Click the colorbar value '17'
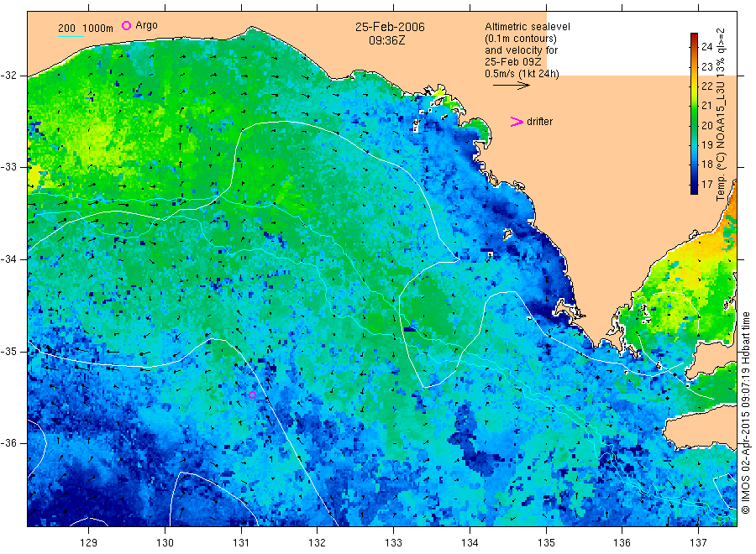 coord(706,184)
